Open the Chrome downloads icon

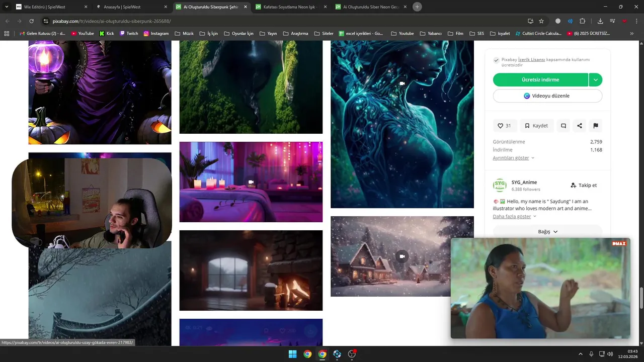(600, 21)
